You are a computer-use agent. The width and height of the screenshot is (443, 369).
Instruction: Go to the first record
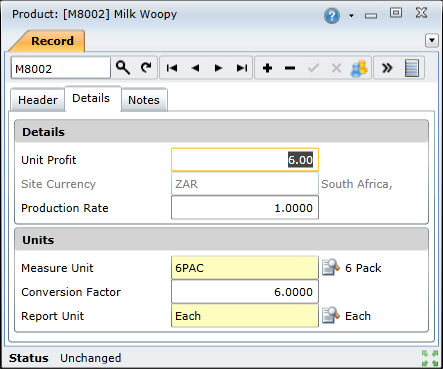point(172,68)
